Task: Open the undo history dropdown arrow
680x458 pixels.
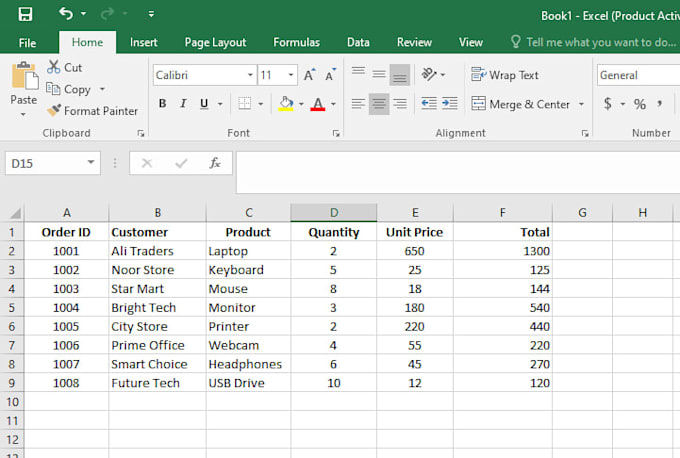Action: click(83, 14)
